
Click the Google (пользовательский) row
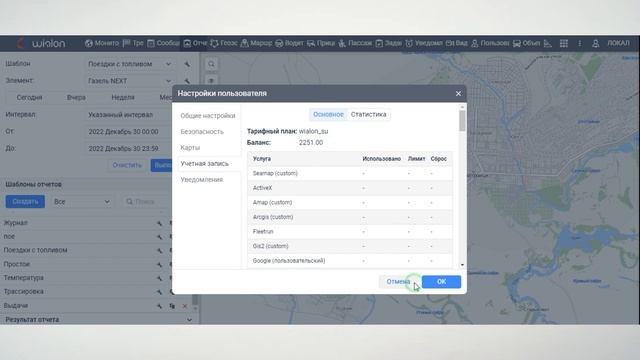[x=350, y=261]
